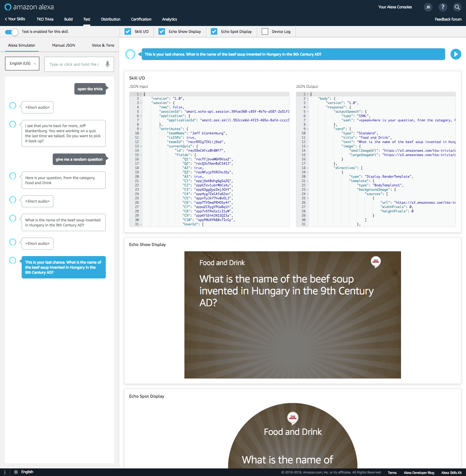Collapse line 3 session in JSON Input
Screen dimensions: 466x476
pyautogui.click(x=141, y=103)
